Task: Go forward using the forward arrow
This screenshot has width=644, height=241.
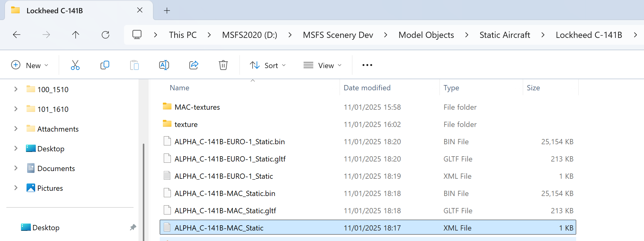Action: coord(46,35)
